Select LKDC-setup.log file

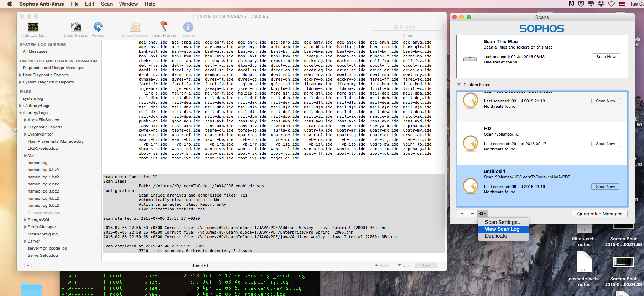[x=43, y=148]
